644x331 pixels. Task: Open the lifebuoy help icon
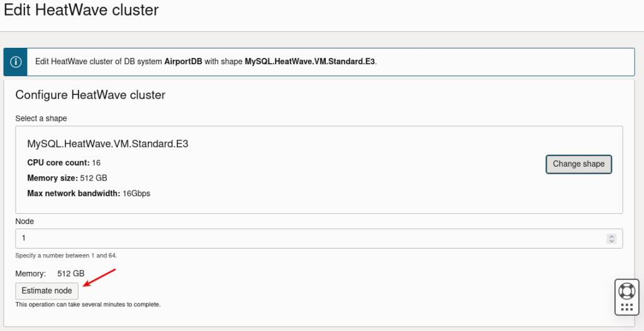[x=627, y=291]
